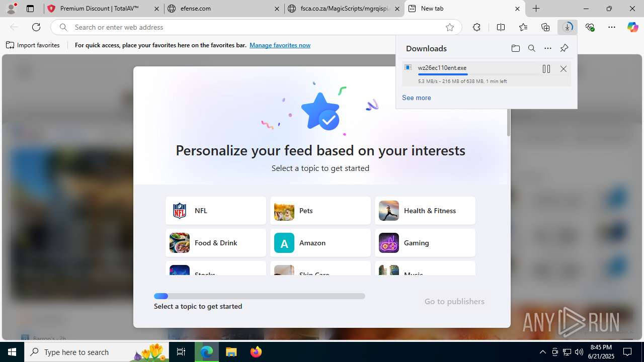Open the clock showing 8:45 PM
The height and width of the screenshot is (362, 644).
tap(601, 352)
